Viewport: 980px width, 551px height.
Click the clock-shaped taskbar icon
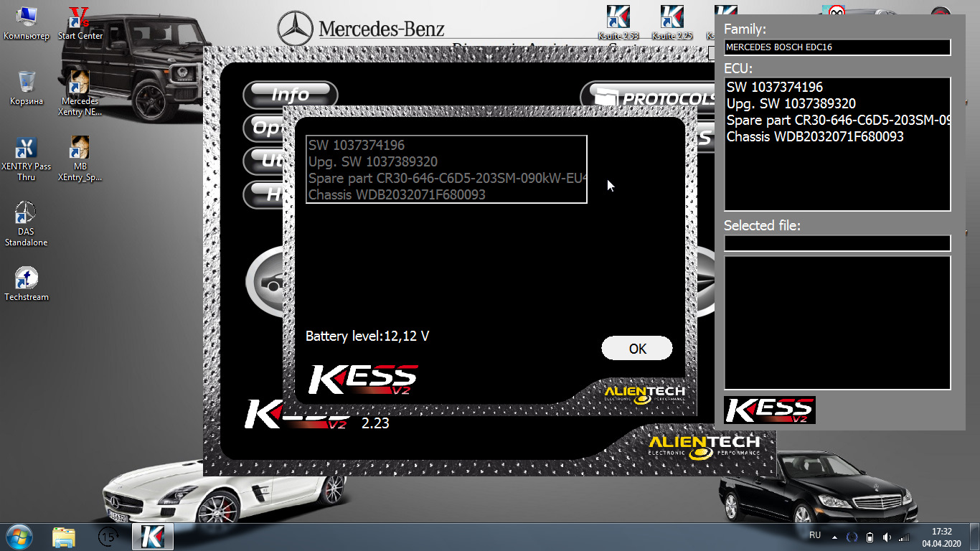coord(108,536)
